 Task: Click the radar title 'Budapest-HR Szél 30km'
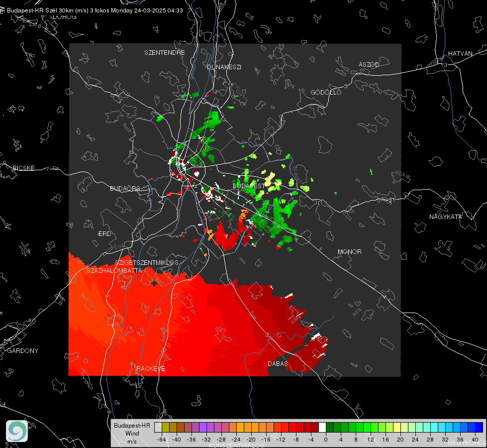[40, 10]
